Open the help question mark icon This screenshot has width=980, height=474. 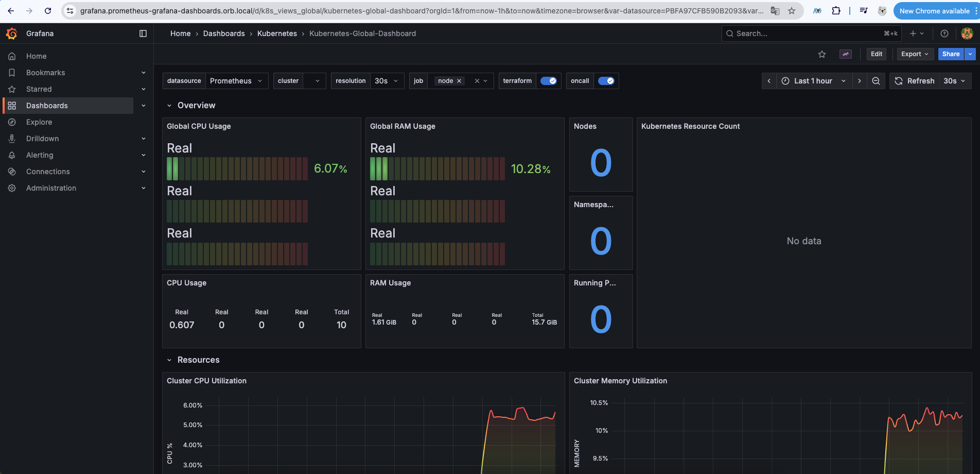pos(944,33)
